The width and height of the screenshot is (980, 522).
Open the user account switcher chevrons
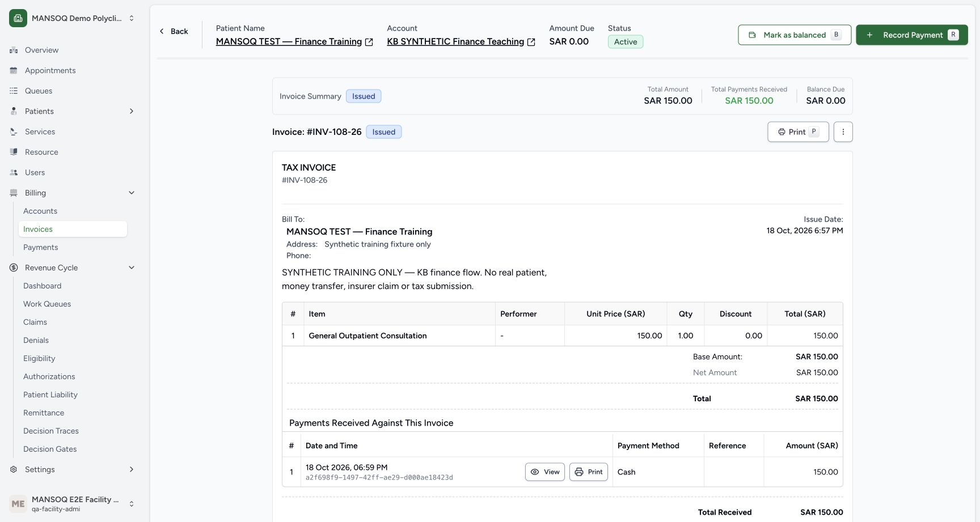(132, 504)
